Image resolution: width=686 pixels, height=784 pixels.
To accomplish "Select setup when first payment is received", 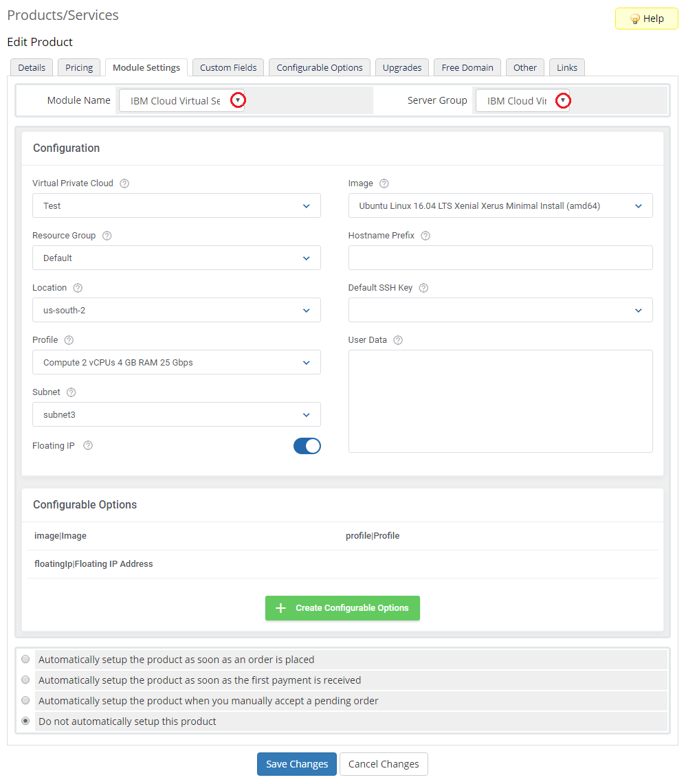I will click(25, 680).
